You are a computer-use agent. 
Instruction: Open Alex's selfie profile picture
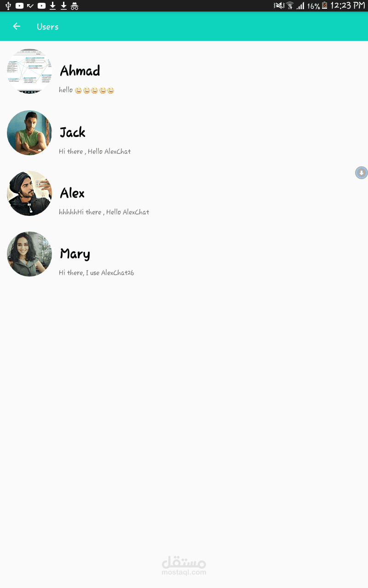pyautogui.click(x=29, y=193)
